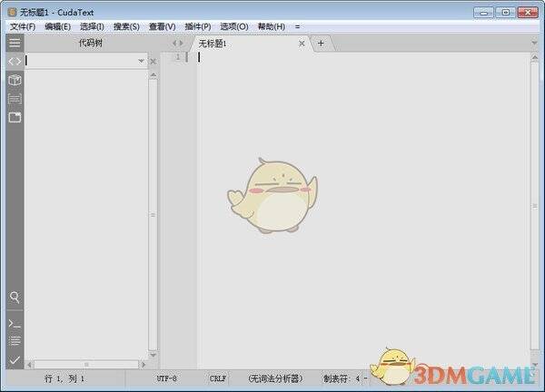Click the 行 1, 列 1 status field

tap(64, 378)
